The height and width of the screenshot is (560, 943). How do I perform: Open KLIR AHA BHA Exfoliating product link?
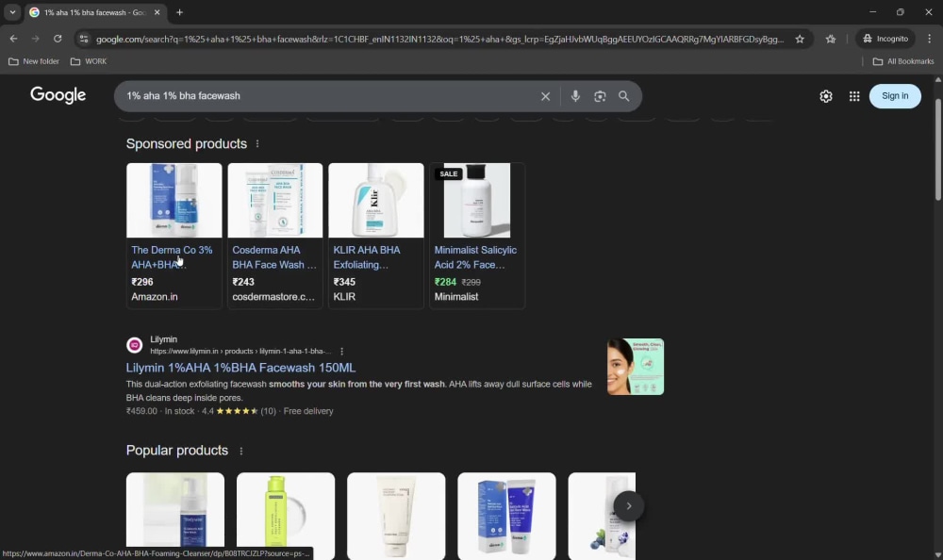click(367, 257)
